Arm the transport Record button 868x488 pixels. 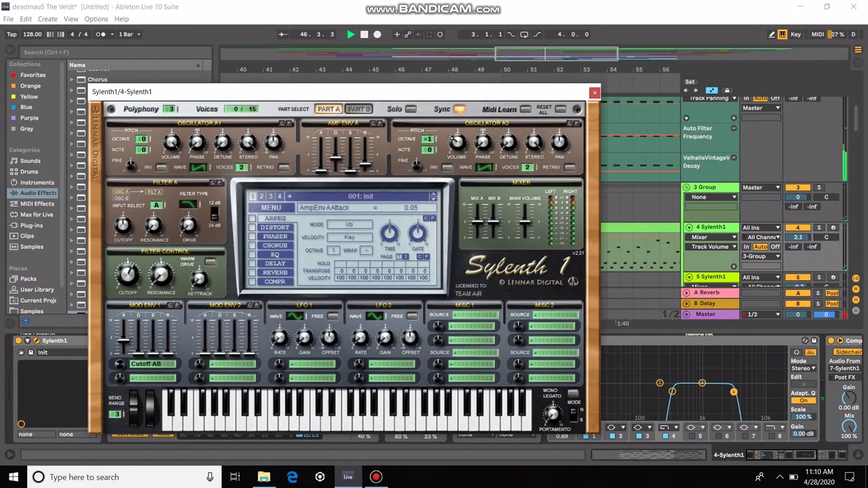tap(378, 35)
